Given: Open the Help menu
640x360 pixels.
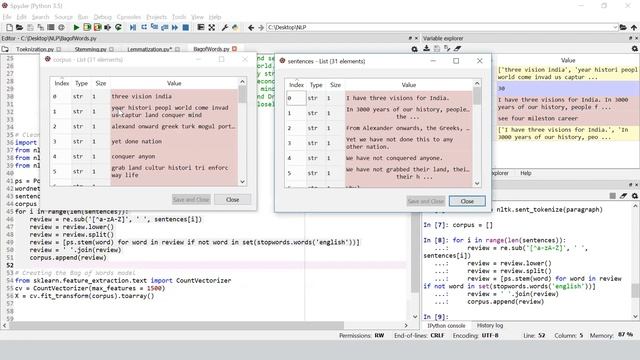Looking at the screenshot, I should pyautogui.click(x=215, y=17).
